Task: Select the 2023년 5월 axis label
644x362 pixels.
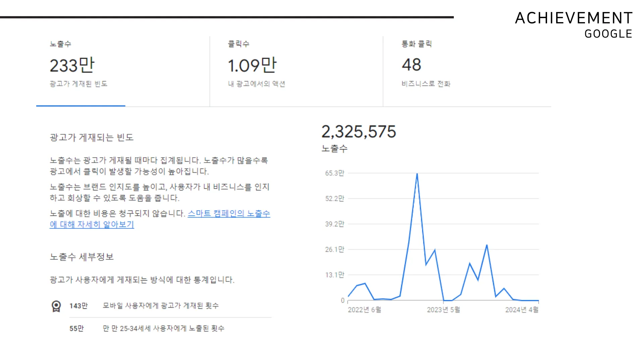Action: click(444, 310)
